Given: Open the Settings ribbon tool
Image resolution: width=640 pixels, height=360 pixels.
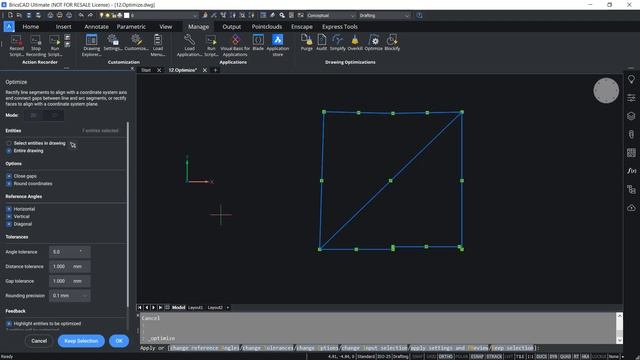Looking at the screenshot, I should click(113, 42).
